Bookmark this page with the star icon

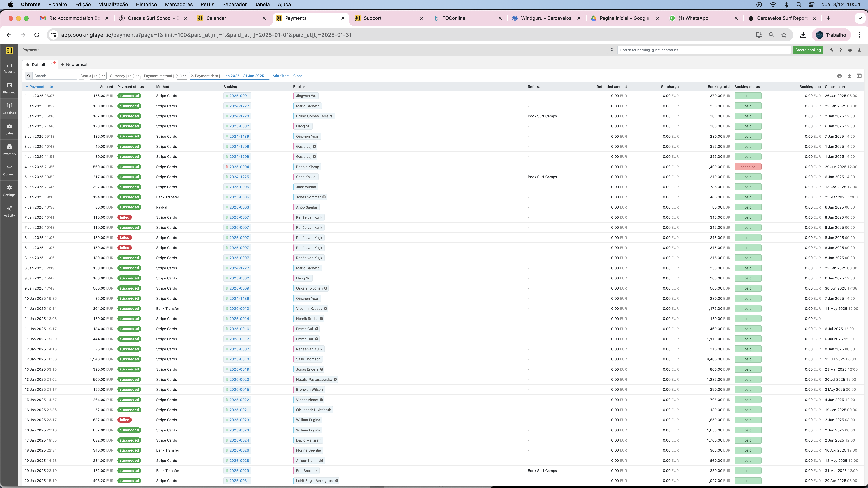[784, 35]
